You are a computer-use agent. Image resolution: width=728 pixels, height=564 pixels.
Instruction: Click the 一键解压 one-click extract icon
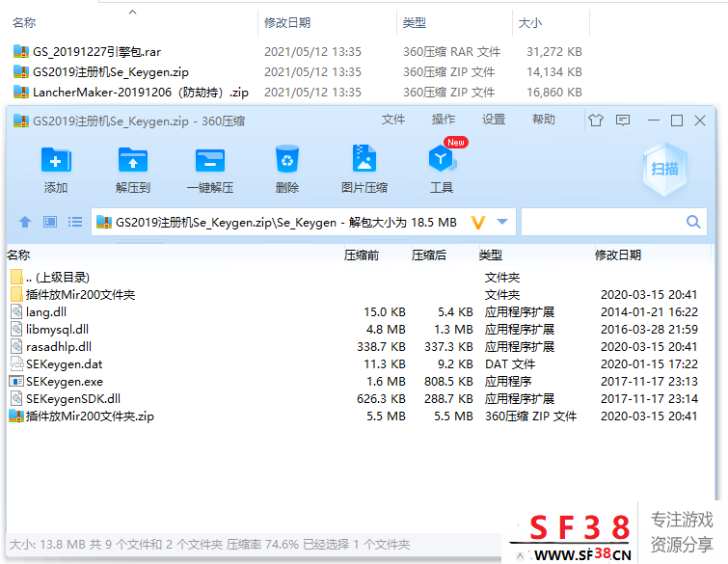[x=210, y=161]
